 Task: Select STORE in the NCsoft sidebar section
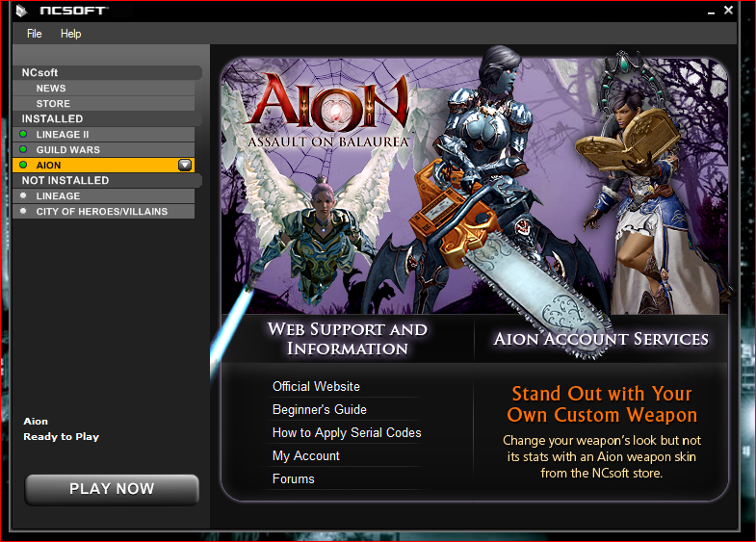[53, 104]
